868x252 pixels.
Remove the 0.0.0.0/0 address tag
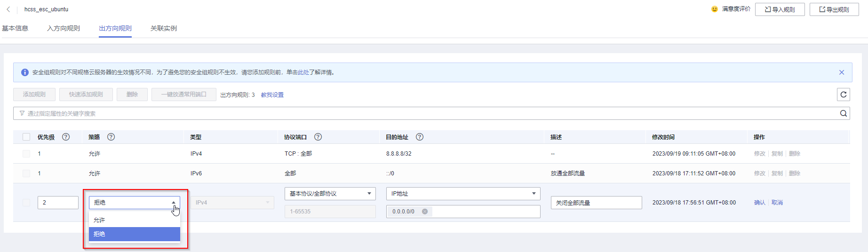[x=425, y=212]
